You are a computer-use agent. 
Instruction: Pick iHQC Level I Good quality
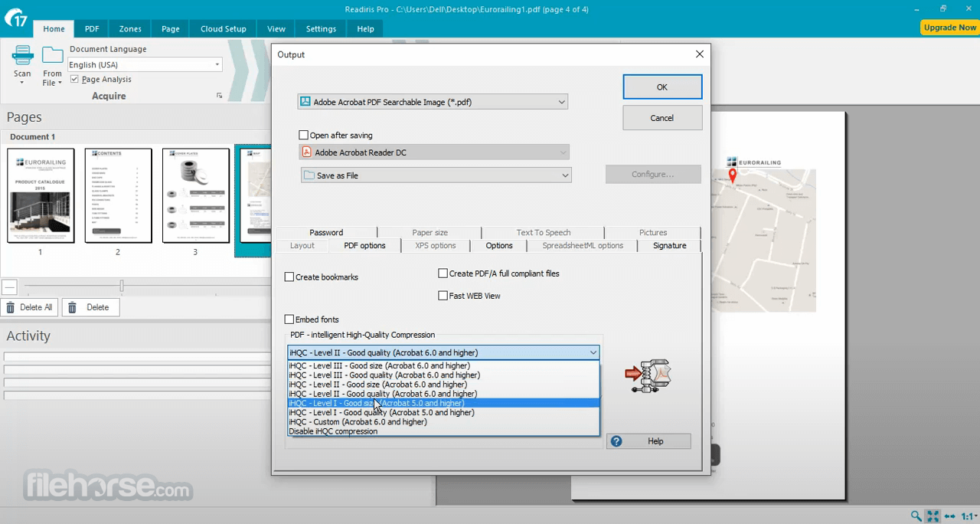(x=443, y=412)
